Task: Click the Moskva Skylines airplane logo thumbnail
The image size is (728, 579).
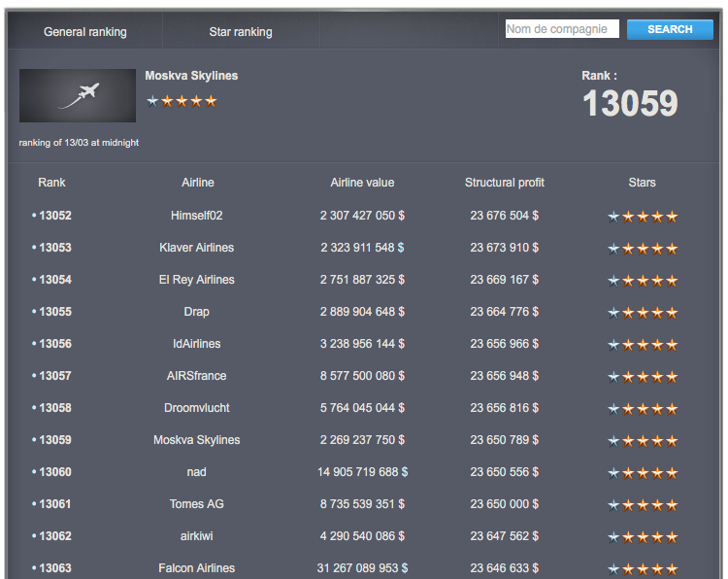Action: pyautogui.click(x=78, y=95)
